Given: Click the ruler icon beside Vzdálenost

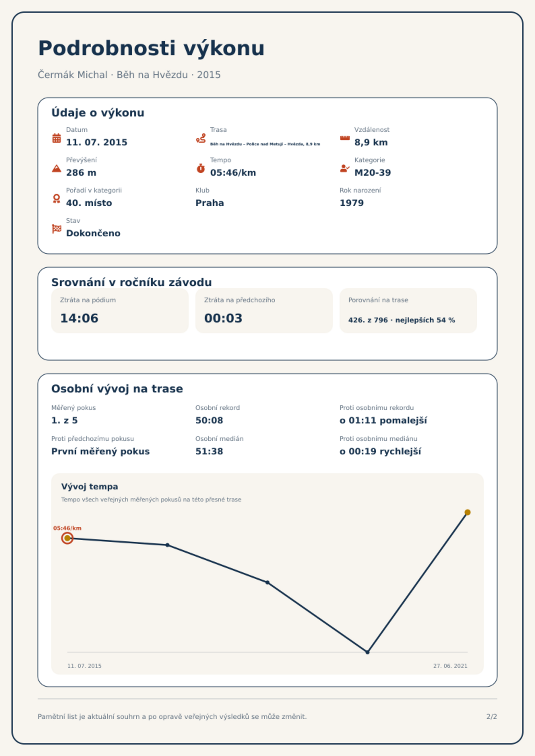Looking at the screenshot, I should 345,138.
